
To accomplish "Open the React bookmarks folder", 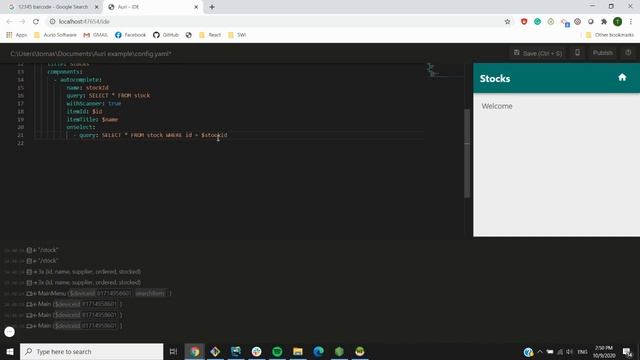I will pos(210,35).
